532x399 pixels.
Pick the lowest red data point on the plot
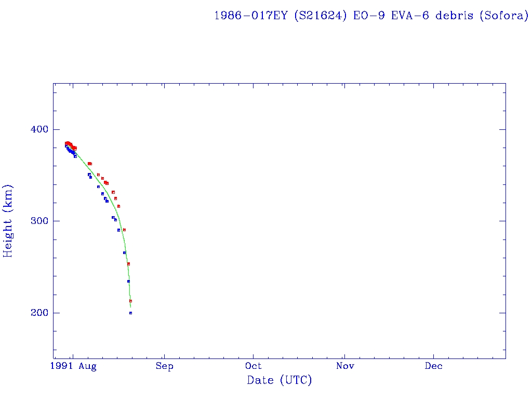[x=130, y=301]
